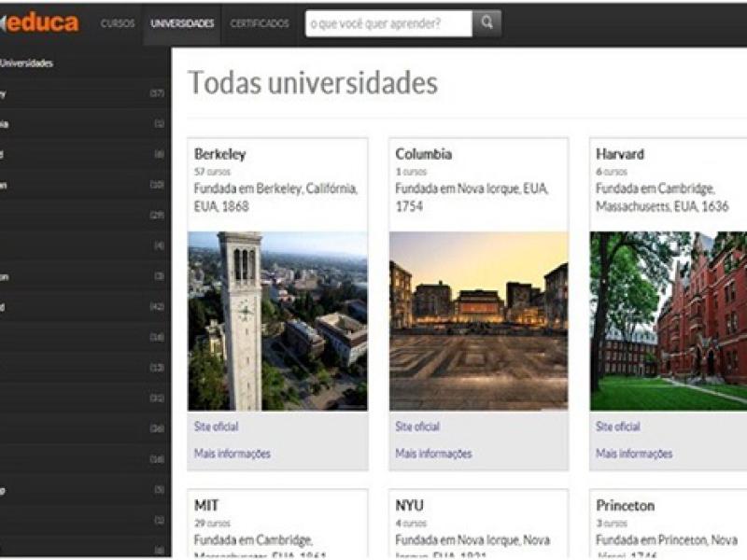Select the NYU university heading
747x560 pixels.
click(409, 505)
